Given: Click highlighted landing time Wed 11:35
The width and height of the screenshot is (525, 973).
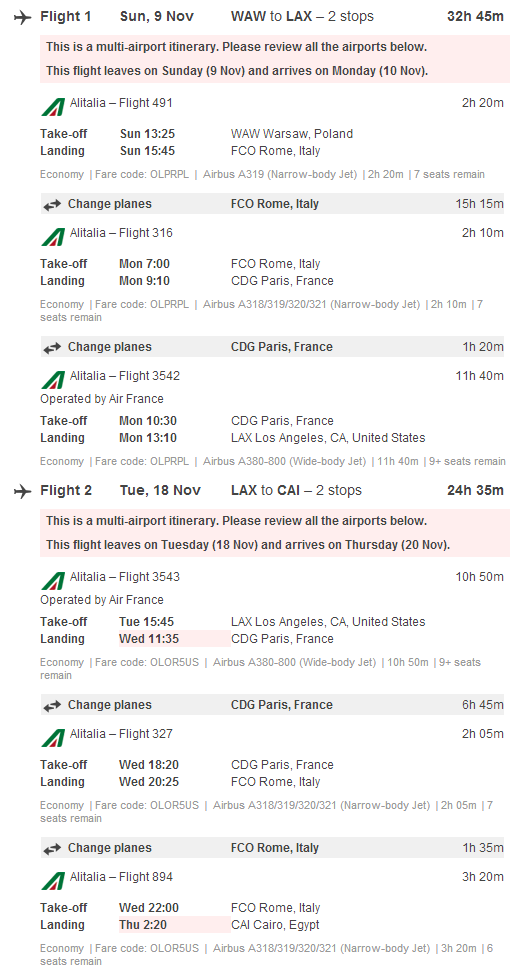Looking at the screenshot, I should point(149,639).
